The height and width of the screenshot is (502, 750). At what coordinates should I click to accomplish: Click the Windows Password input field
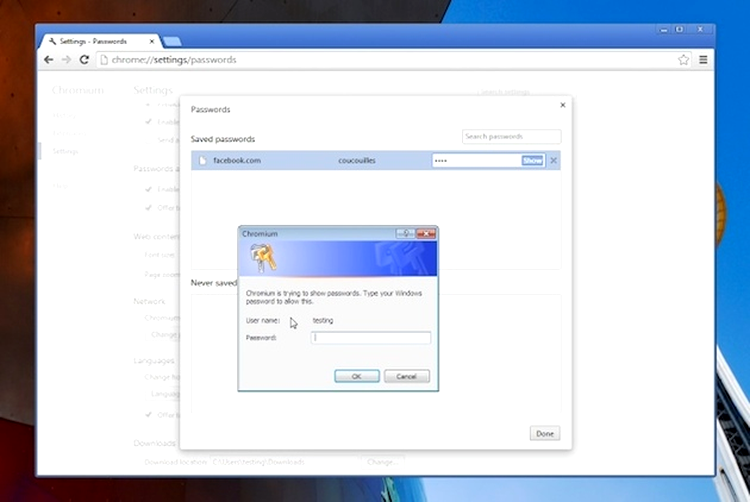tap(371, 338)
